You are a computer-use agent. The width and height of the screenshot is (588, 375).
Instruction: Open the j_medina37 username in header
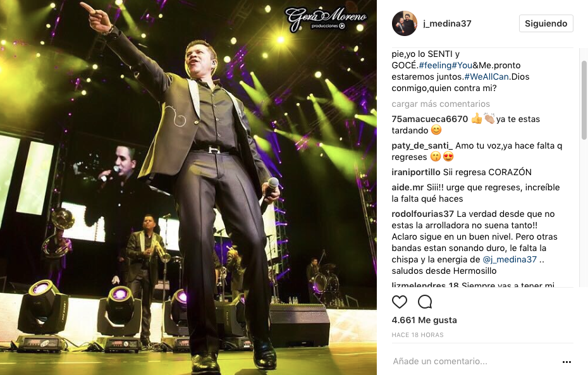pyautogui.click(x=447, y=23)
